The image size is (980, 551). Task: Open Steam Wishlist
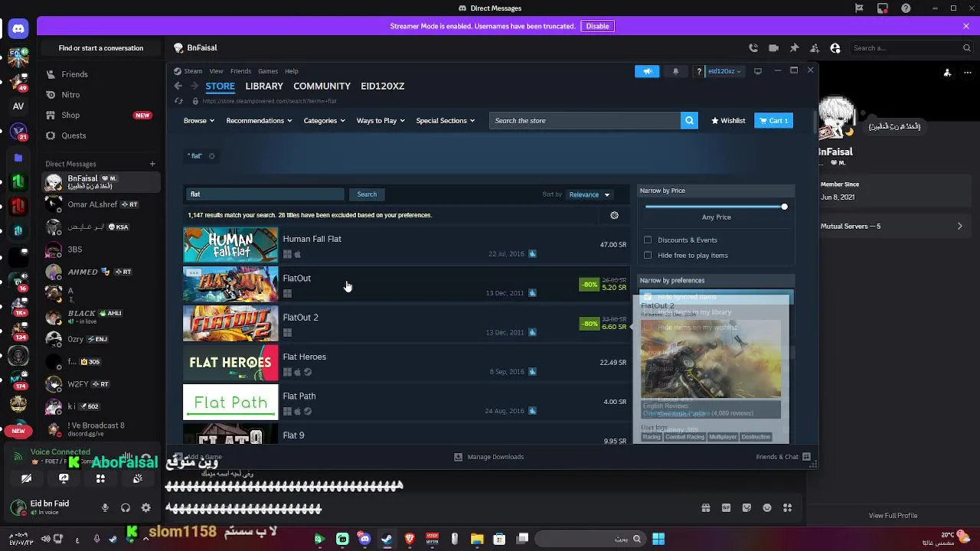pos(728,121)
